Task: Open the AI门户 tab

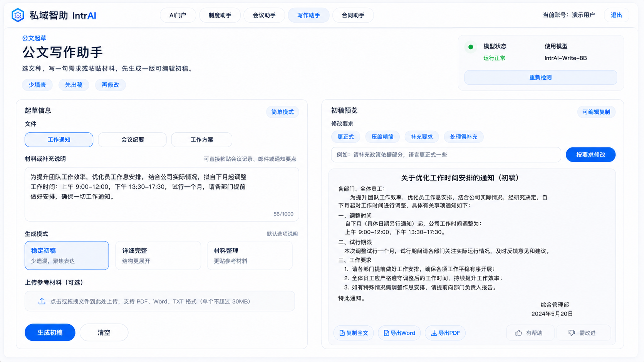Action: (178, 15)
